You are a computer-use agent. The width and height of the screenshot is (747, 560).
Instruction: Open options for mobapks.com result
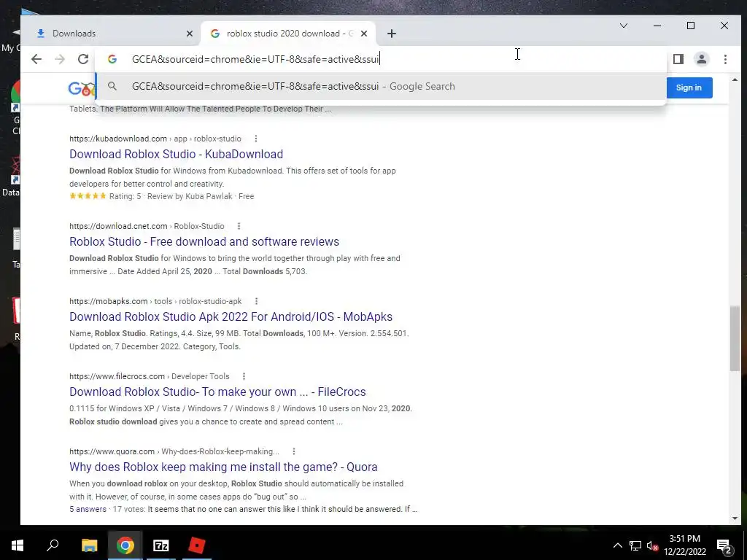pos(256,301)
